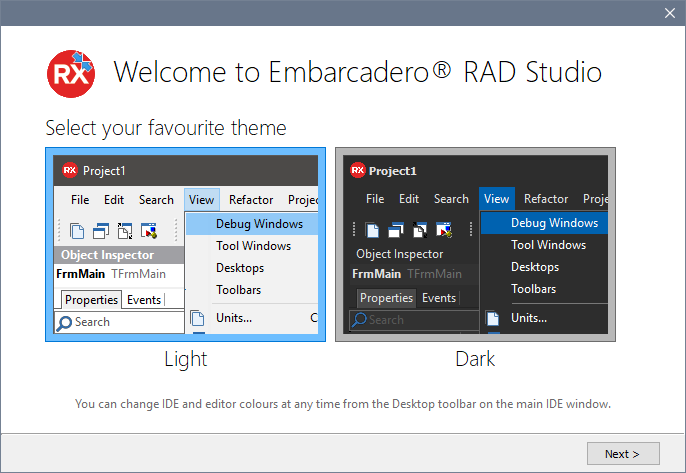This screenshot has width=686, height=473.
Task: Click the "Light" caption under the preview
Action: click(x=186, y=360)
